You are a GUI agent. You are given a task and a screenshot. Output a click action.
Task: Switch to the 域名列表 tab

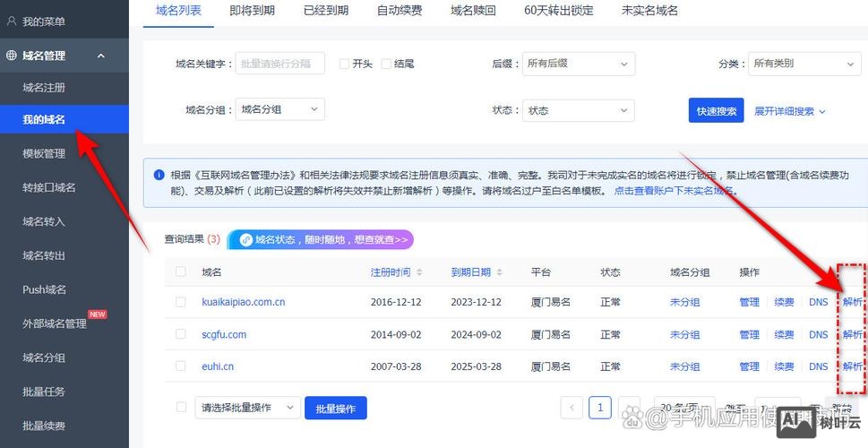pyautogui.click(x=178, y=11)
